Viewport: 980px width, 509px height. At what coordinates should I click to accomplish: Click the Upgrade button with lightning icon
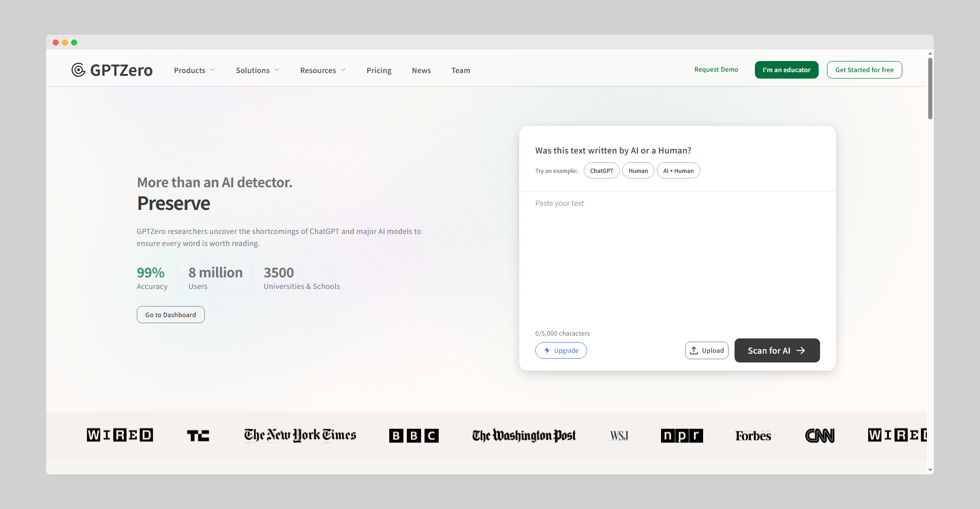click(x=561, y=350)
